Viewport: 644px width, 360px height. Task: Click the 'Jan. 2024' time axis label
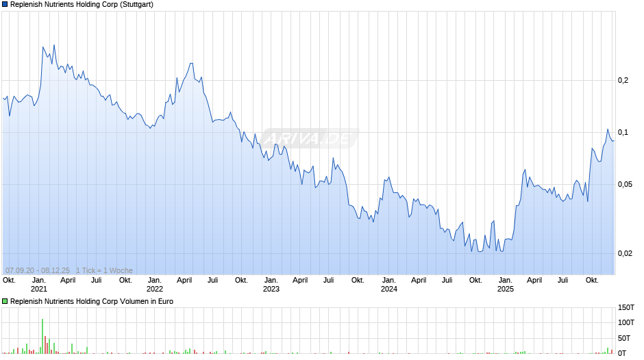pyautogui.click(x=389, y=285)
